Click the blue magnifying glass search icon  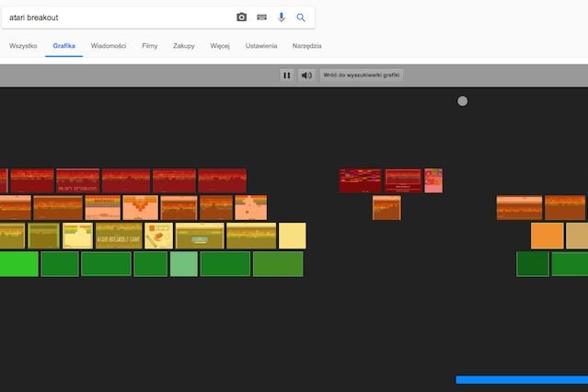pyautogui.click(x=301, y=17)
